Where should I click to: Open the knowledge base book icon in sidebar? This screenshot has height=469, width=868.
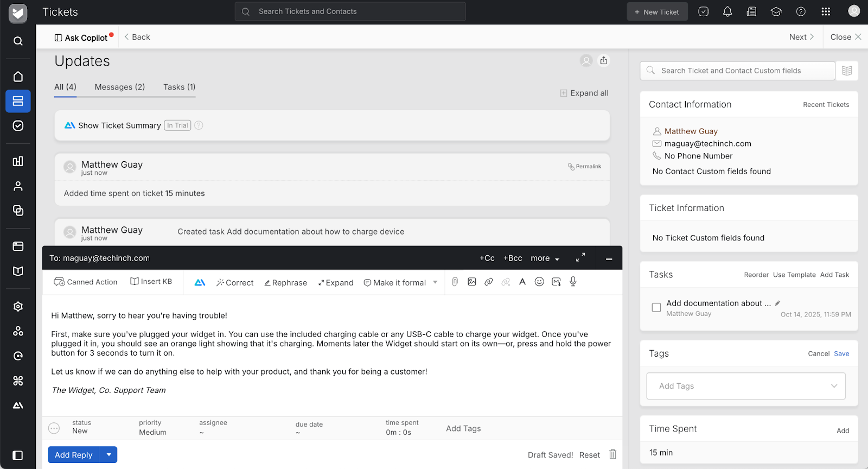click(x=18, y=271)
